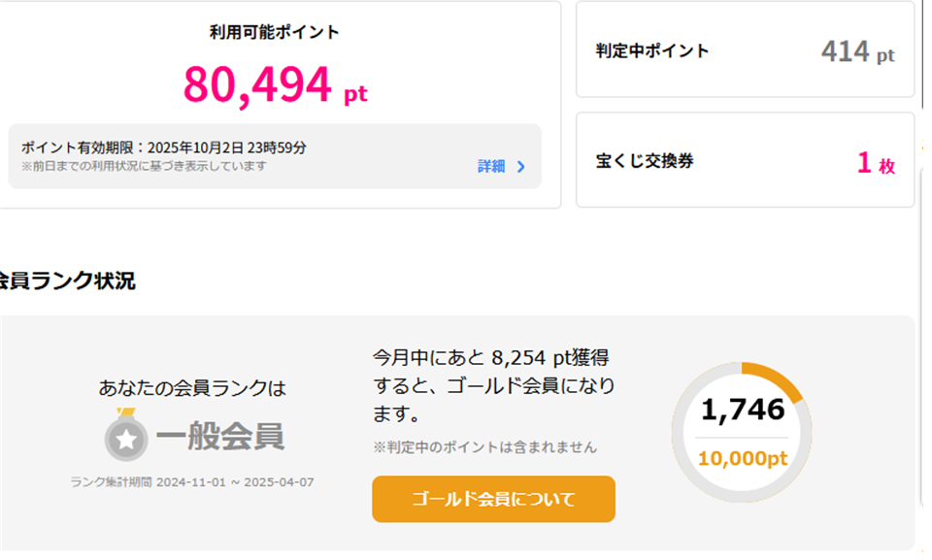Screen dimensions: 932x560
Task: Click the blue chevron next to 詳細
Action: click(x=521, y=167)
